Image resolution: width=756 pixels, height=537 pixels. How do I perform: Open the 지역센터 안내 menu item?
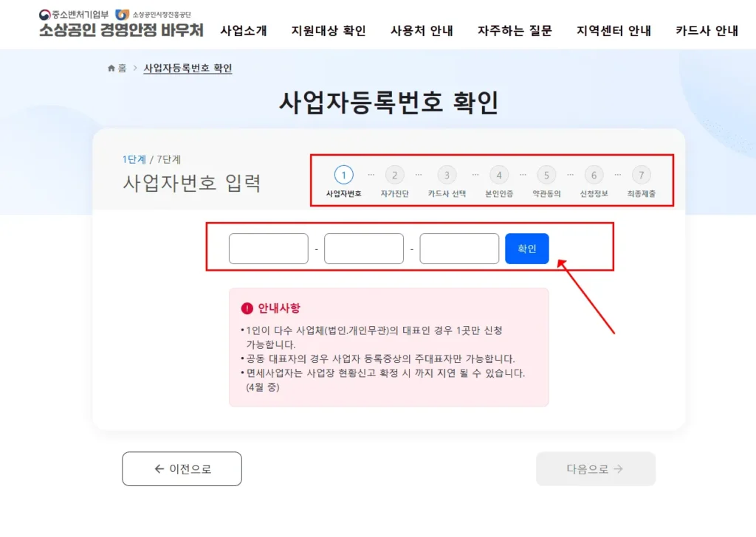coord(612,31)
